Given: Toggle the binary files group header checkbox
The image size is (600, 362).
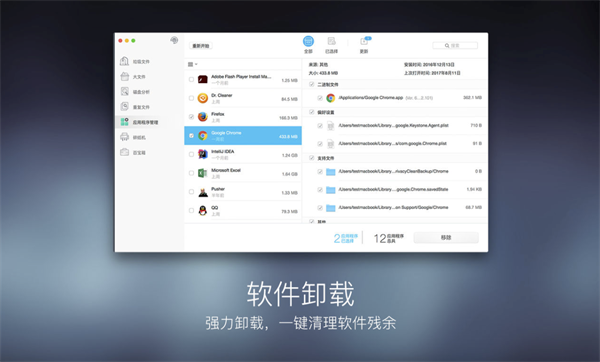Looking at the screenshot, I should click(311, 84).
